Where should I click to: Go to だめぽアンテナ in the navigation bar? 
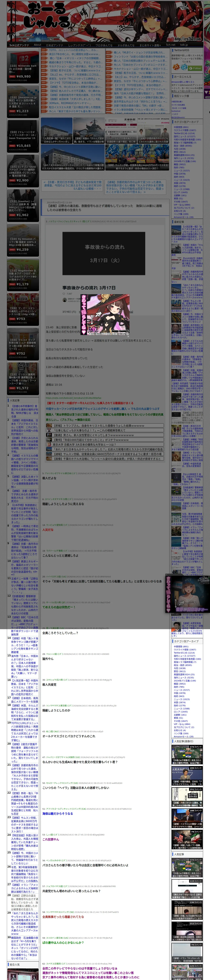click(x=54, y=45)
